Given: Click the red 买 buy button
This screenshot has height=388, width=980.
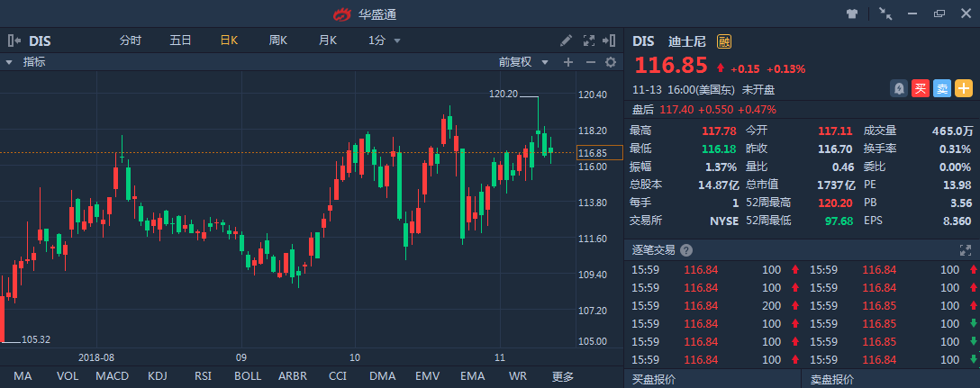Looking at the screenshot, I should 921,89.
